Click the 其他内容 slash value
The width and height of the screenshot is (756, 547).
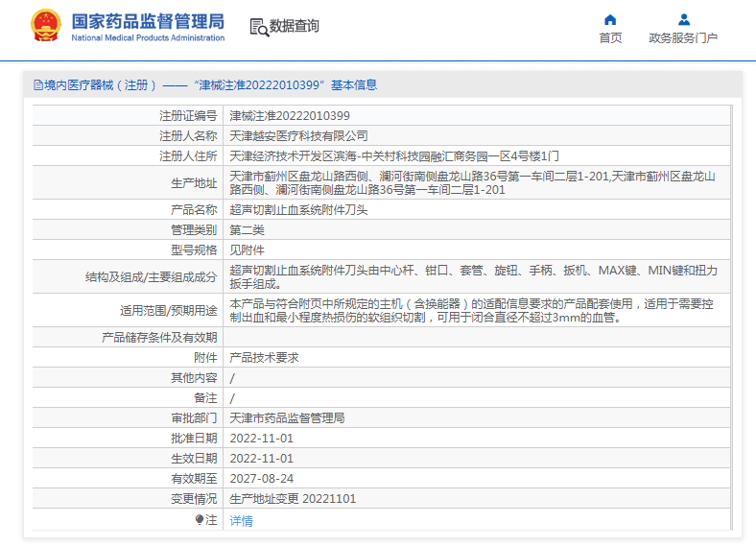(x=232, y=378)
